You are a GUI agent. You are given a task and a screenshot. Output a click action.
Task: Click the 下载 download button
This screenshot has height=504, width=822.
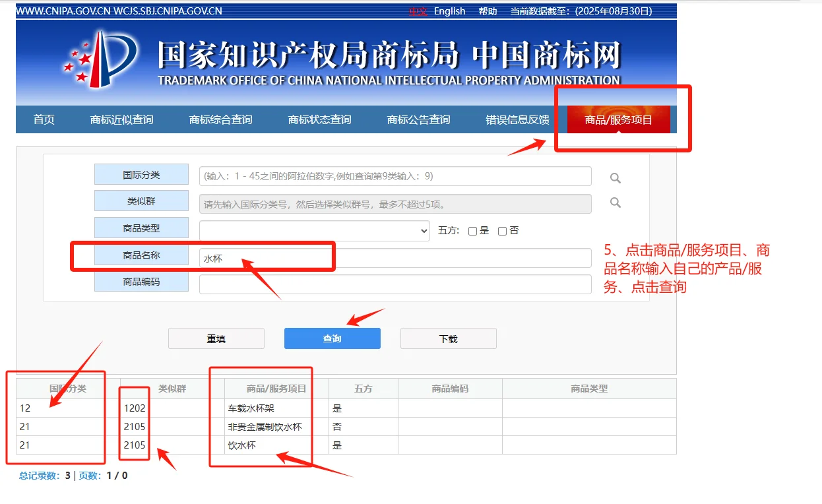tap(448, 338)
